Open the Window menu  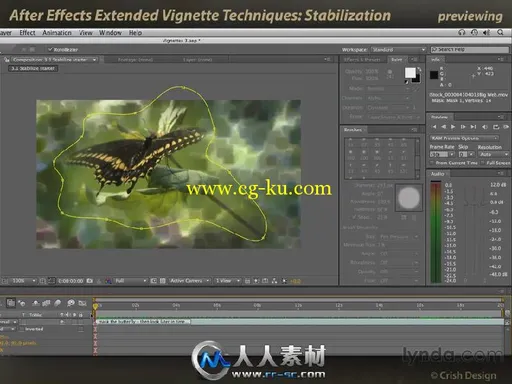(110, 33)
